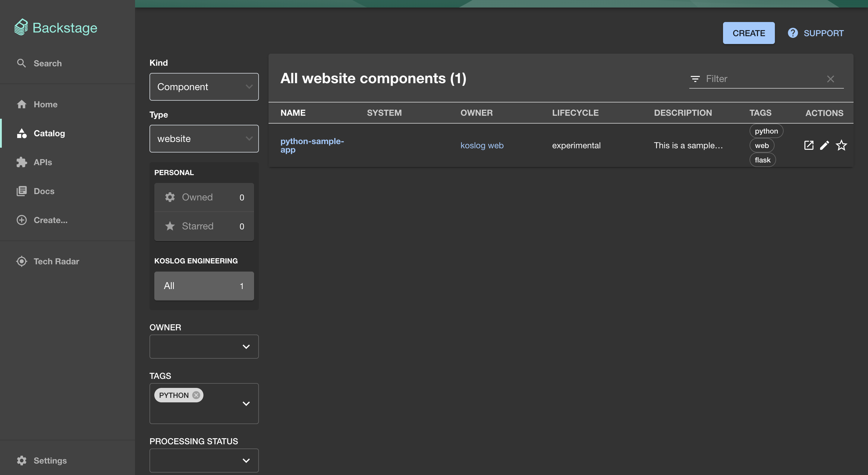
Task: Open the PROCESSING STATUS dropdown
Action: pyautogui.click(x=204, y=460)
